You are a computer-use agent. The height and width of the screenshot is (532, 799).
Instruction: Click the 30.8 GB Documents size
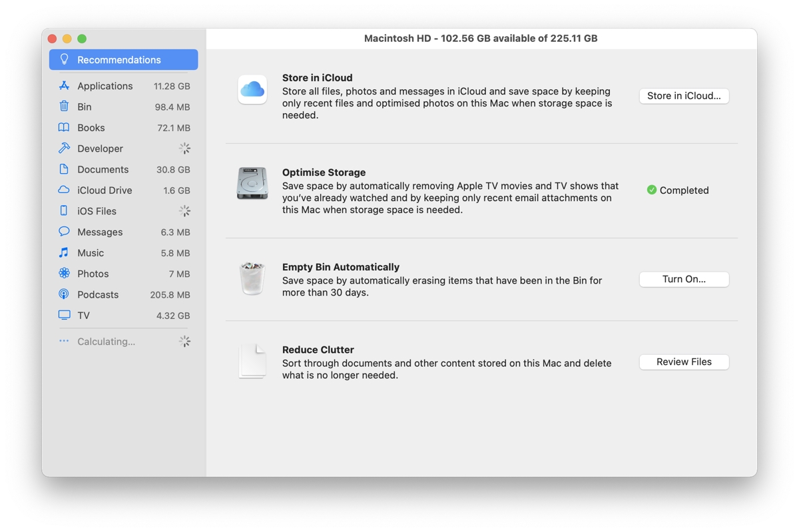[x=173, y=169]
